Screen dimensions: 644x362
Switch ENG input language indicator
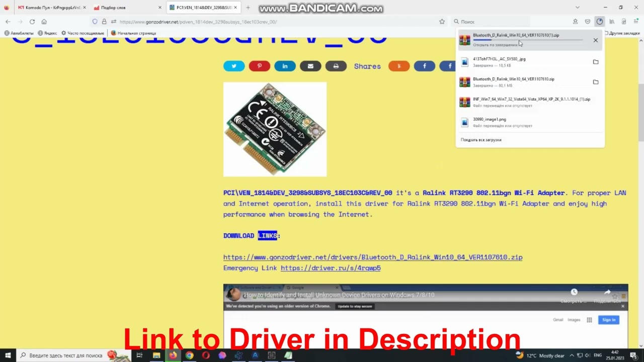pyautogui.click(x=598, y=355)
